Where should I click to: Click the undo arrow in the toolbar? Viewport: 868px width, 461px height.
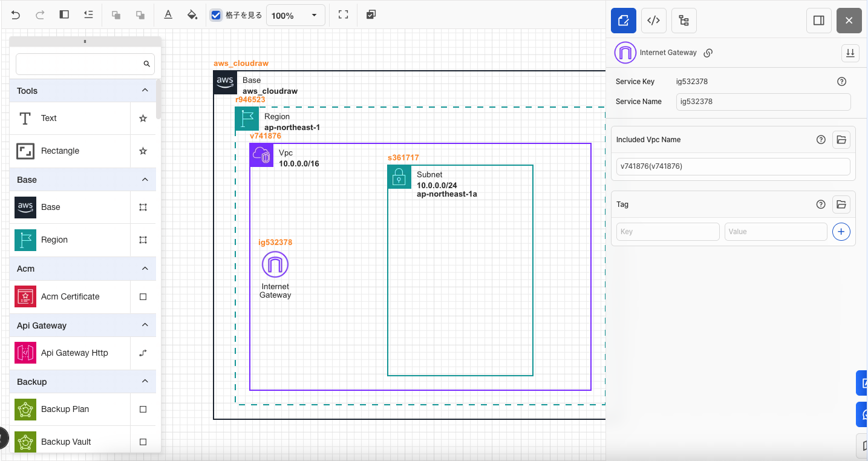coord(16,15)
